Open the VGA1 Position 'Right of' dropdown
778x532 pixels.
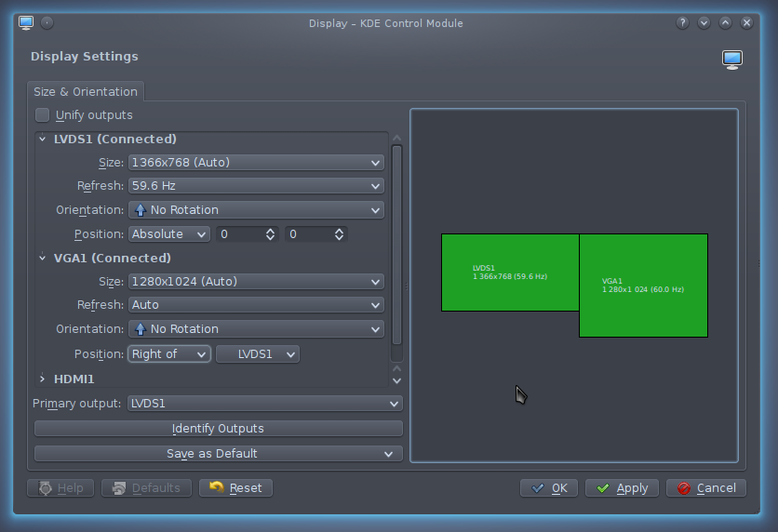[x=169, y=354]
